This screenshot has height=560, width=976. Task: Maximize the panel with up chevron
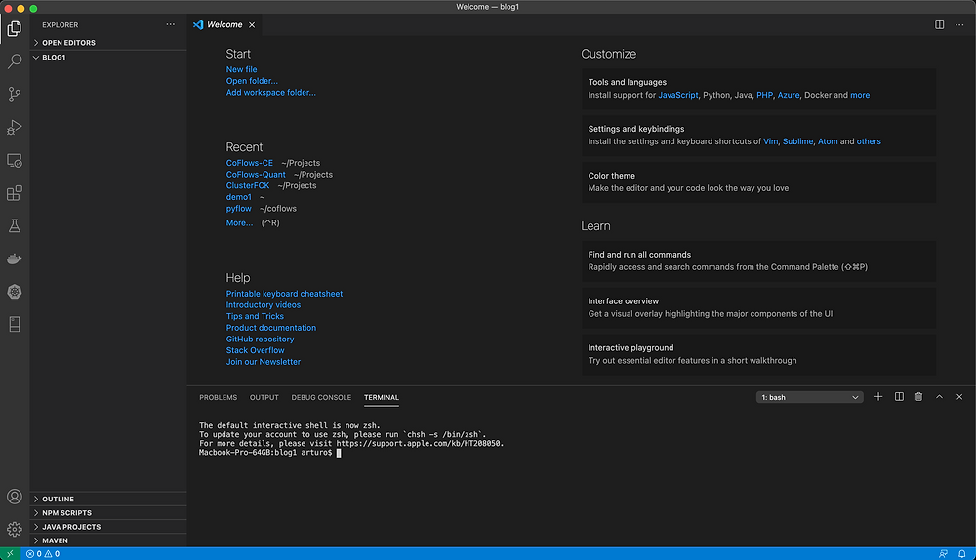[x=939, y=397]
